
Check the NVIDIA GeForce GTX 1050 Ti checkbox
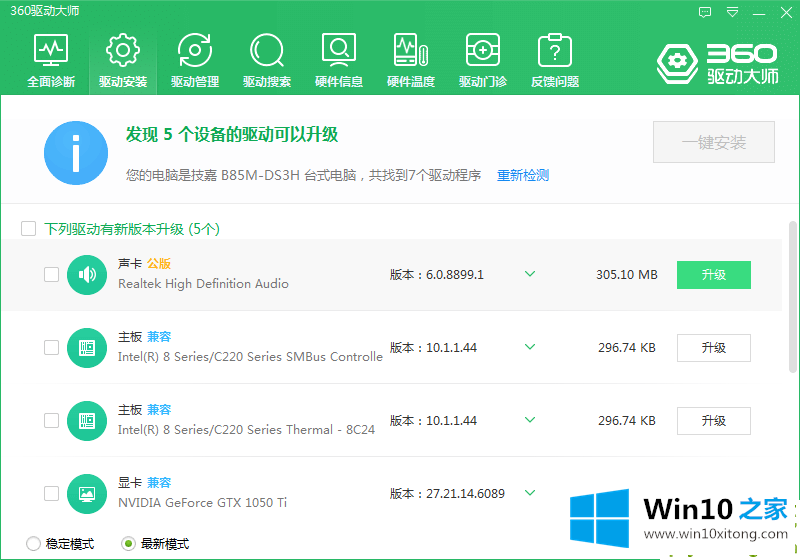click(x=52, y=493)
